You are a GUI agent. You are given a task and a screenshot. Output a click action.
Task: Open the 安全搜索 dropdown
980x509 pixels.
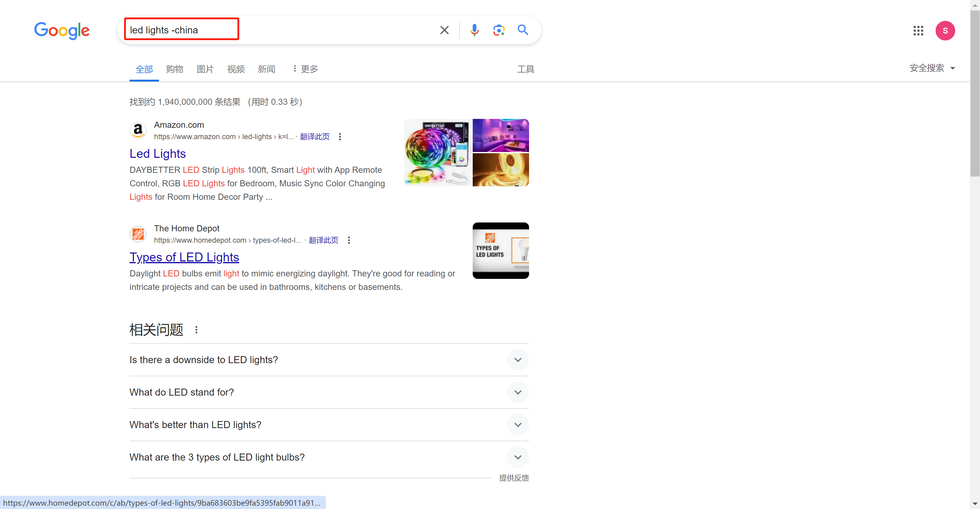[x=932, y=68]
